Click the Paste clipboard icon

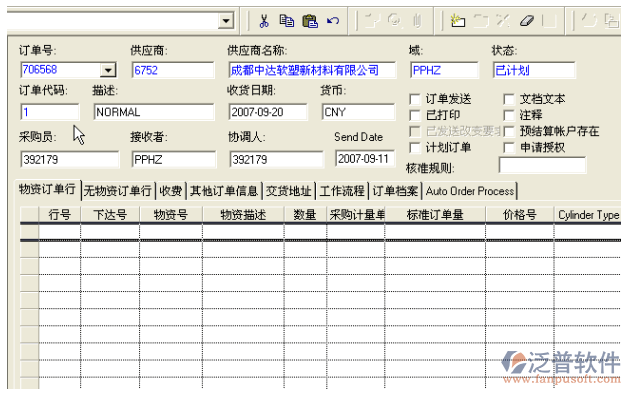(x=310, y=21)
